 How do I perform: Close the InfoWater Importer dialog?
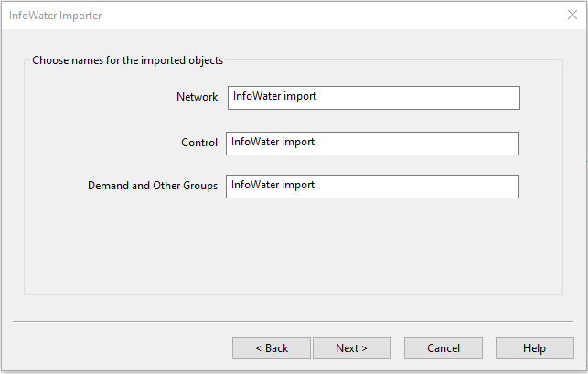(572, 15)
